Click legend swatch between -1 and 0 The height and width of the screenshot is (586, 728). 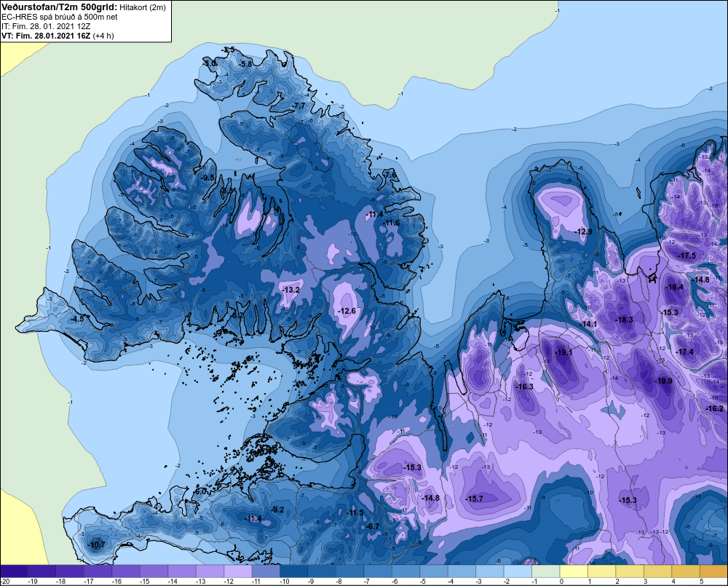click(545, 571)
